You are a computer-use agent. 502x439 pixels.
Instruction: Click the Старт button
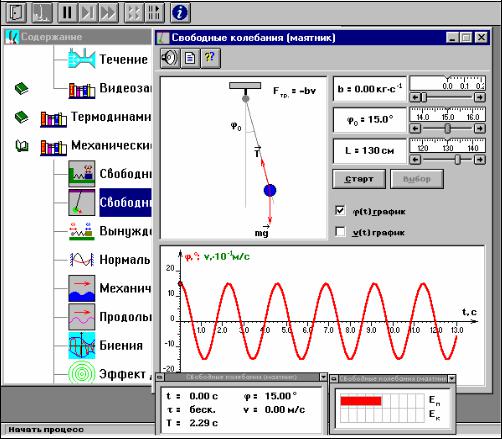359,179
